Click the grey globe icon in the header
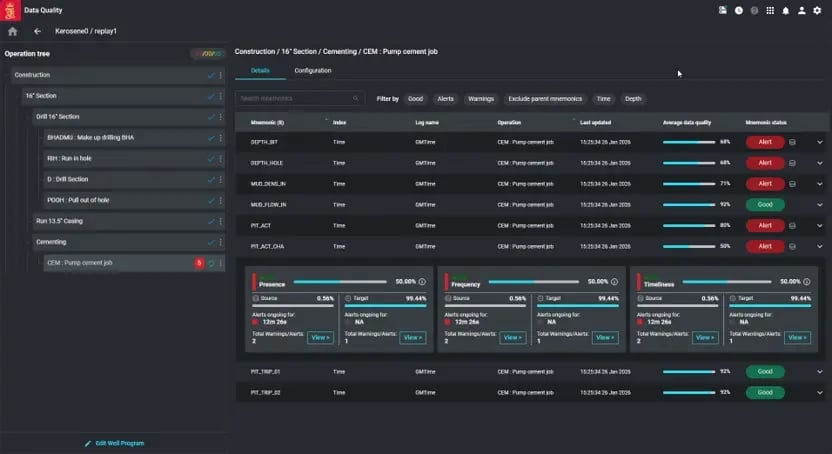The image size is (832, 454). (754, 10)
